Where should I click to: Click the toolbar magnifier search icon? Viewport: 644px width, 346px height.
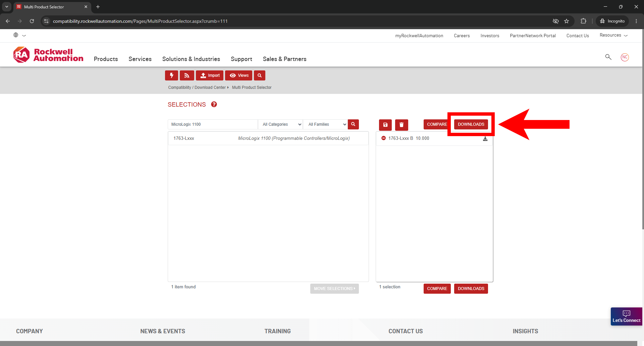tap(260, 75)
